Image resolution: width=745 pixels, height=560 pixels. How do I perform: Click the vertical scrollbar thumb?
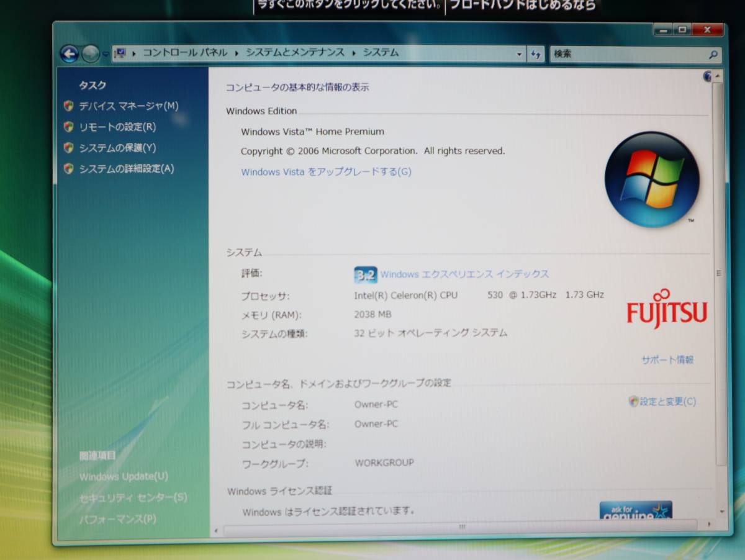(718, 273)
